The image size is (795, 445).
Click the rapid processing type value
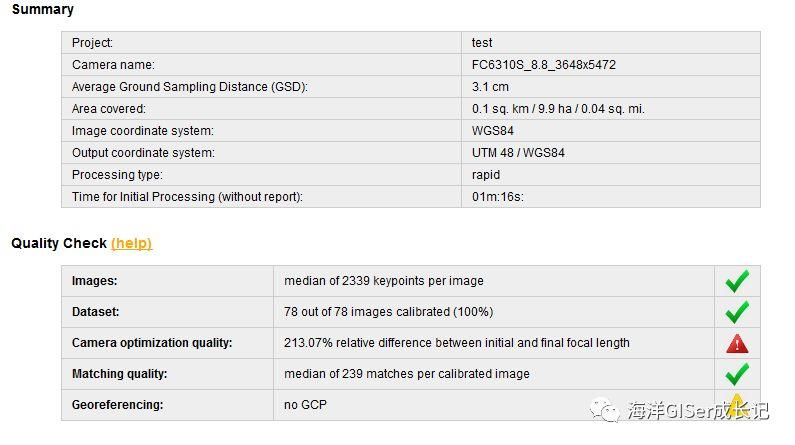486,175
